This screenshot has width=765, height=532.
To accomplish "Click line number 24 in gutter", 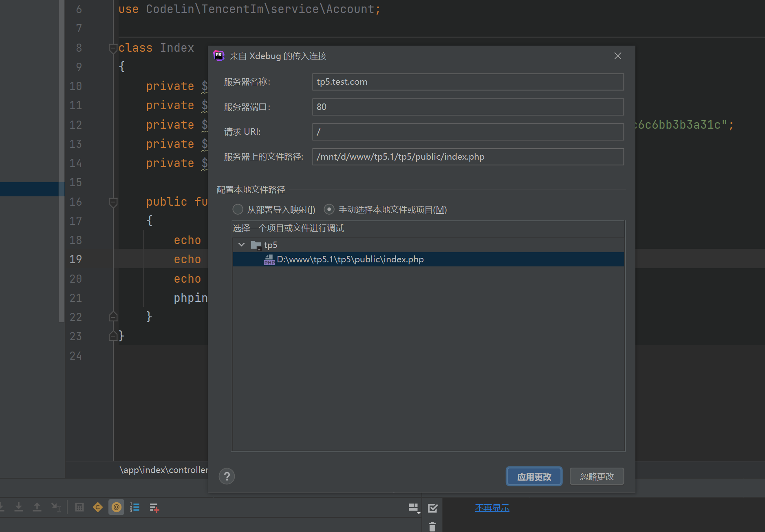I will pos(75,356).
